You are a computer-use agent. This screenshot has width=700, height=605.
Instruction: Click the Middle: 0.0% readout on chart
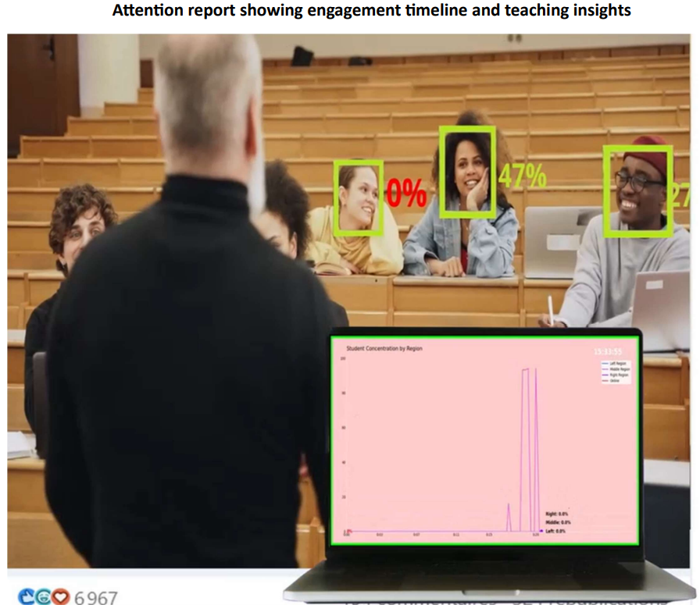(x=558, y=522)
